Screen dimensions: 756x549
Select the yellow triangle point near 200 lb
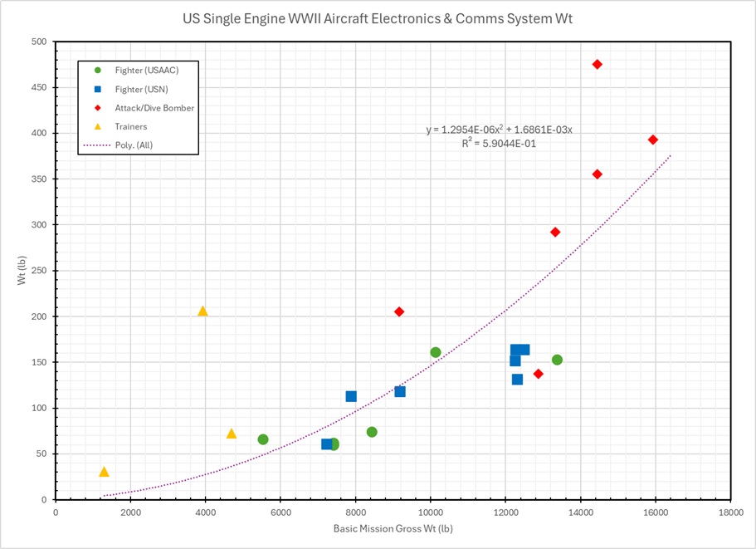point(202,311)
